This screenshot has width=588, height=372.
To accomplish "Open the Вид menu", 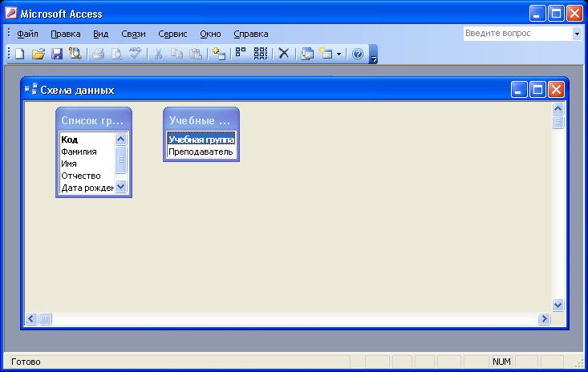I will point(100,34).
